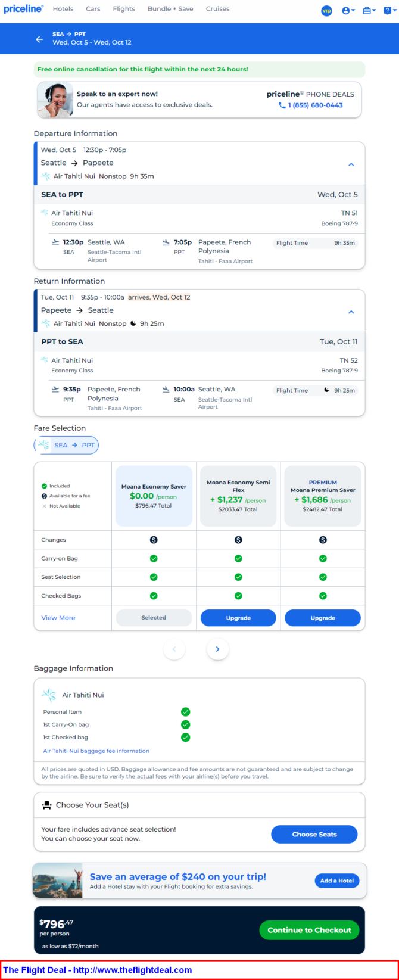Click Changes fee icon for Premium Saver
Viewport: 399px width, 980px height.
[x=323, y=540]
